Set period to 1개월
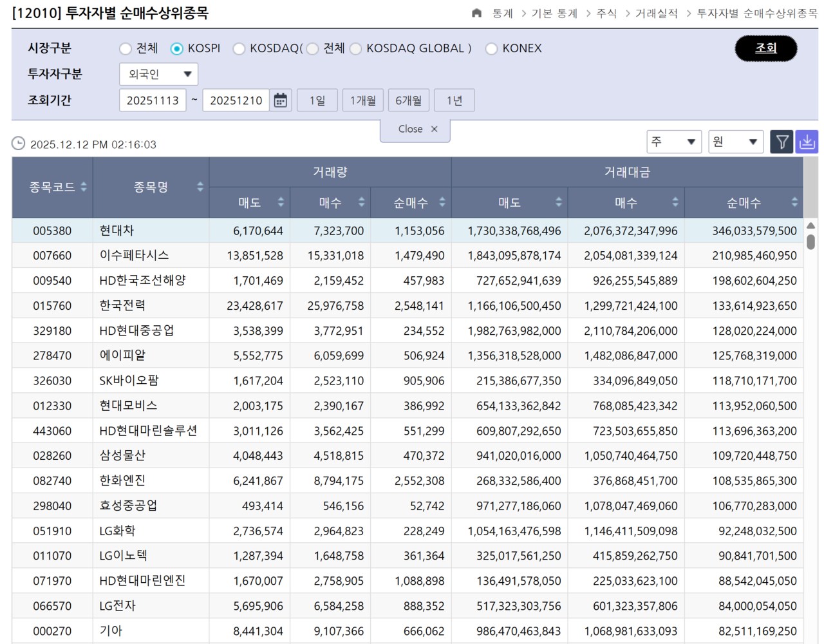The image size is (824, 644). [x=363, y=100]
